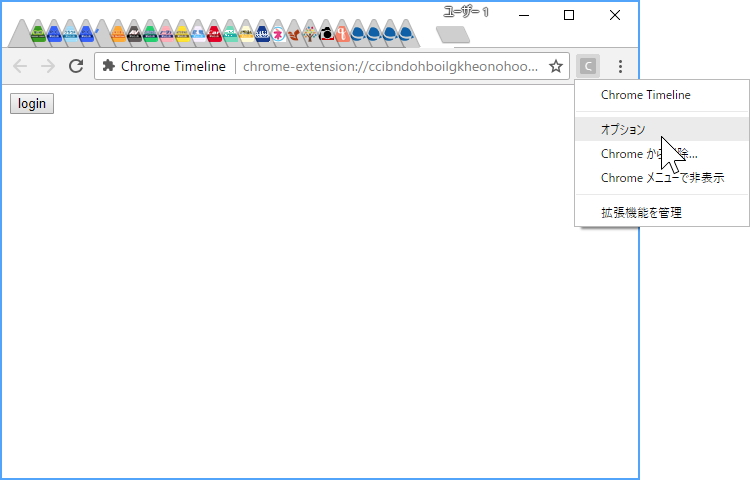Go back to the previous page
The width and height of the screenshot is (750, 480).
[x=20, y=66]
